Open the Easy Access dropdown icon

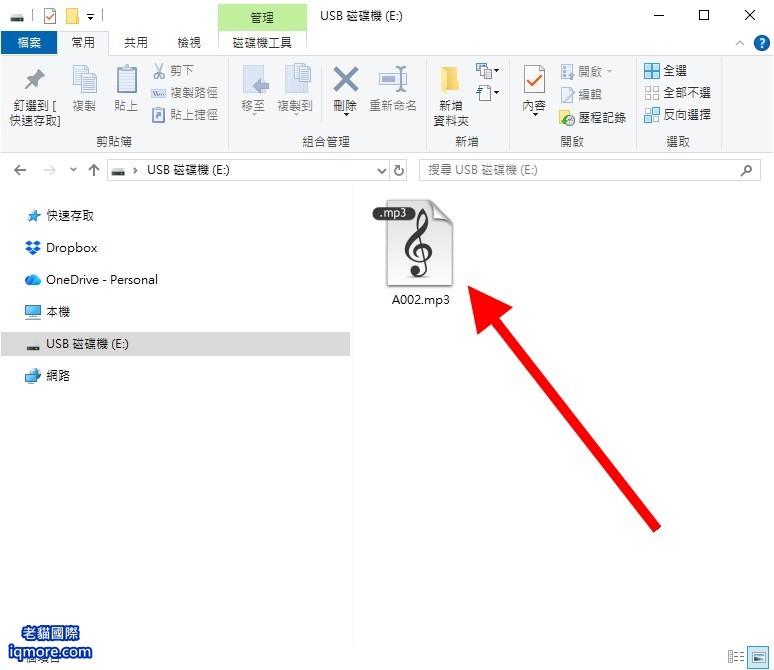click(487, 93)
